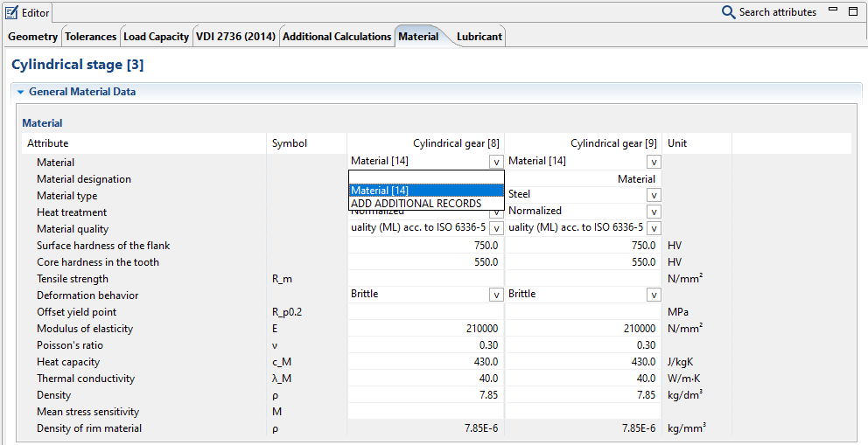Switch to the Geometry tab

click(33, 37)
